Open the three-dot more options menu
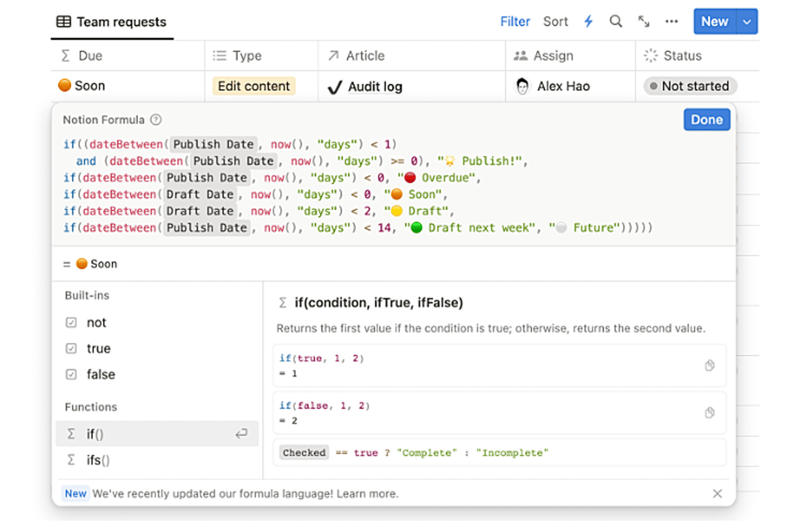The image size is (812, 530). coord(672,21)
